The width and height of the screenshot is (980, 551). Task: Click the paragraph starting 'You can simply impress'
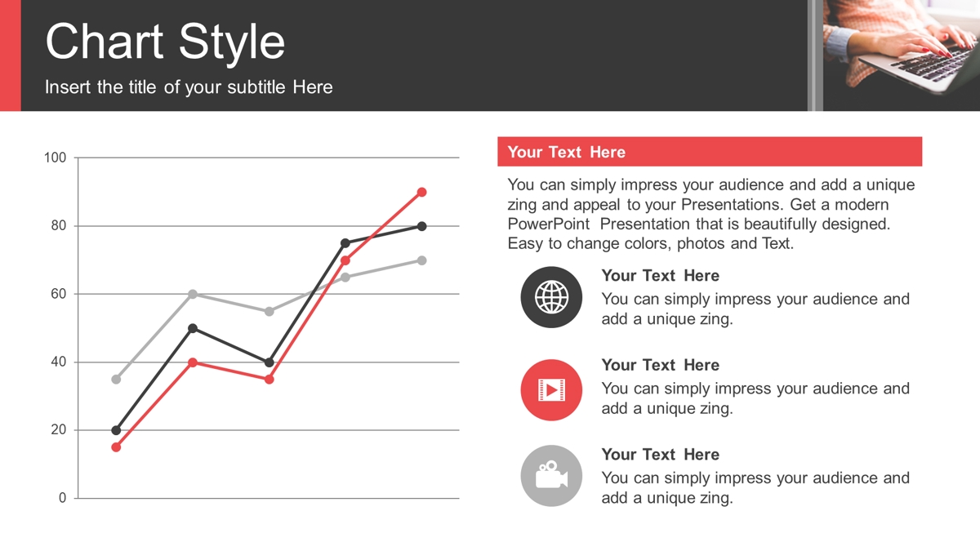pos(710,214)
